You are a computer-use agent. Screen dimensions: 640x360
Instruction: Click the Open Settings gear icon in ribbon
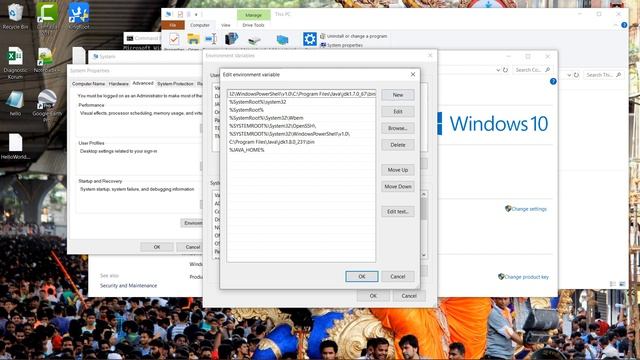[310, 39]
